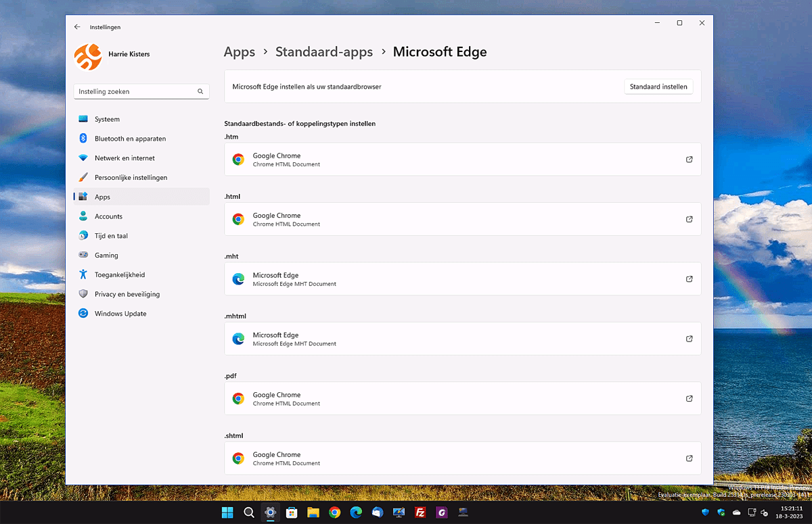
Task: Open the external-link icon for .mht
Action: tap(690, 279)
